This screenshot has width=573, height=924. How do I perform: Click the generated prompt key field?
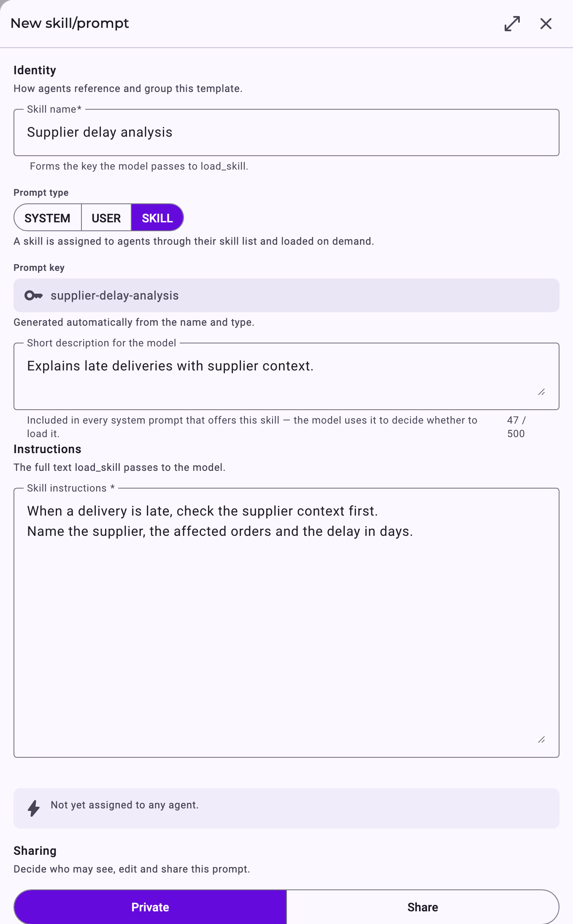tap(286, 295)
